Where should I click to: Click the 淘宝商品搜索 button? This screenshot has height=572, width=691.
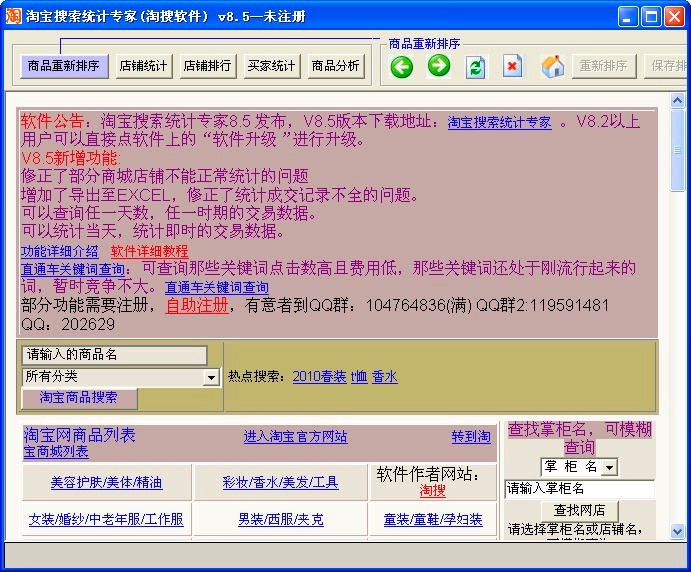tap(79, 398)
